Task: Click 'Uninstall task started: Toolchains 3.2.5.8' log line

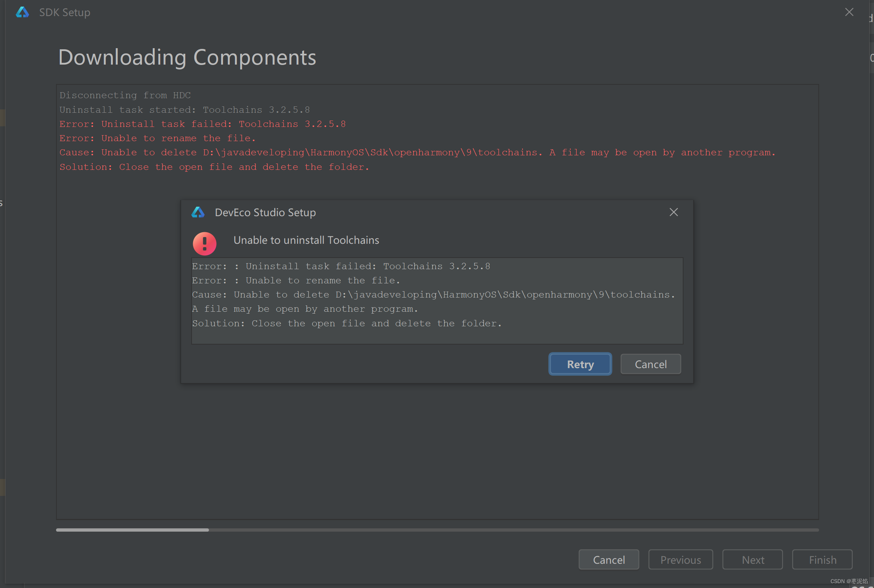Action: pyautogui.click(x=184, y=110)
